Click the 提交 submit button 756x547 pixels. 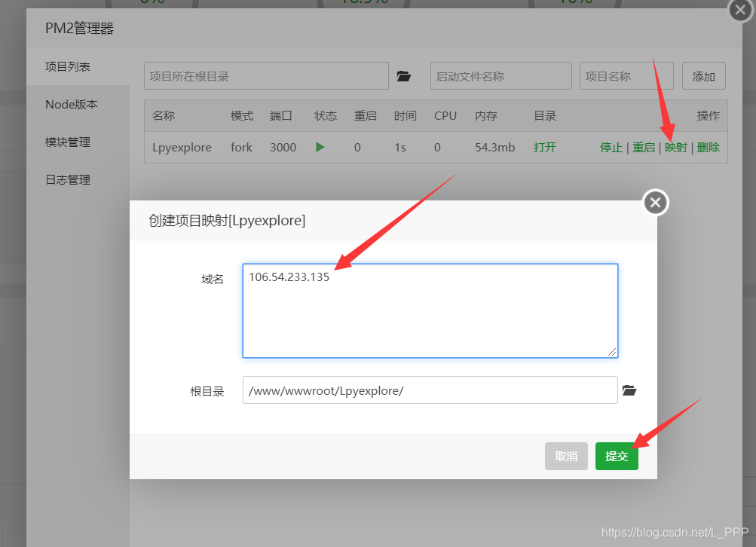tap(617, 456)
